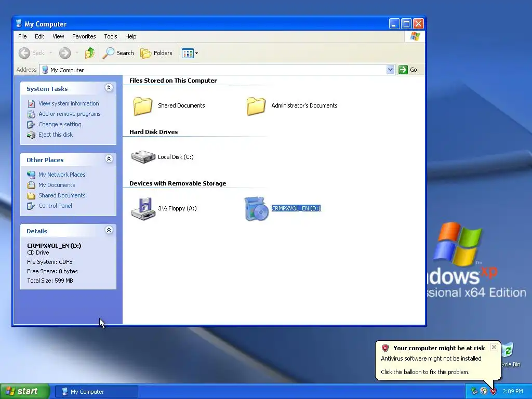Screen dimensions: 532x399
Task: Click the balloon text to fix problem
Action: pos(425,372)
